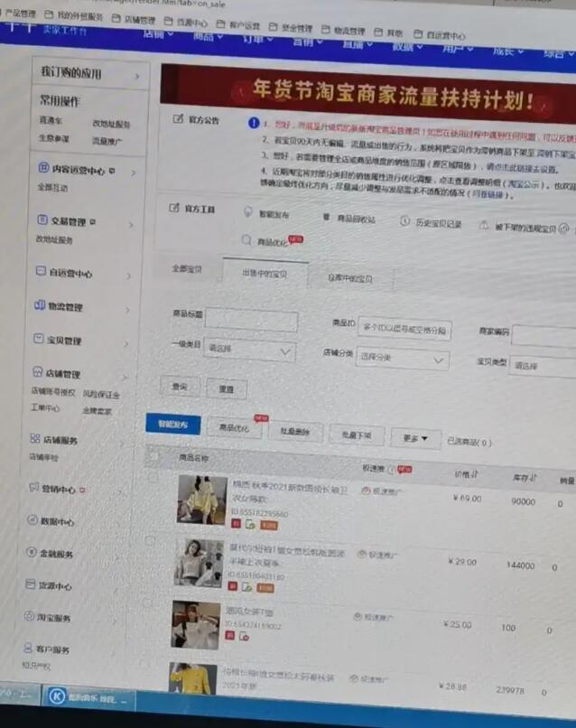Open the 店铺管理 bookmark folder
Viewport: 576px width, 728px height.
pos(135,20)
